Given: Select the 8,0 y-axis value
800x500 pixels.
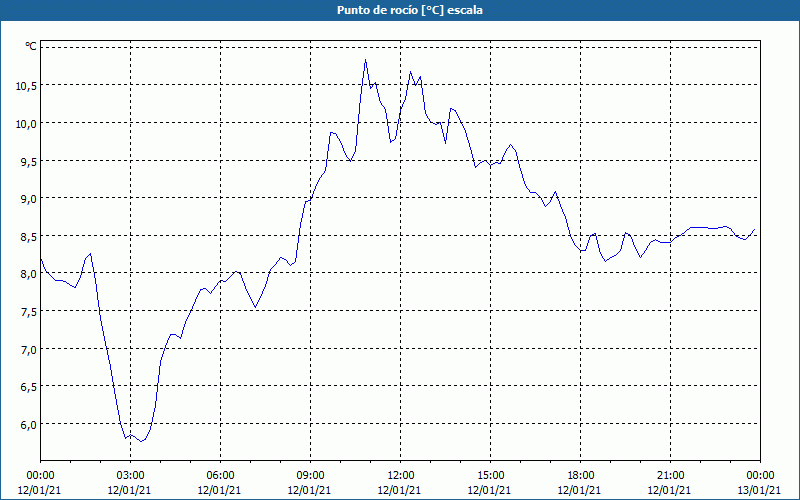Looking at the screenshot, I should click(29, 274).
